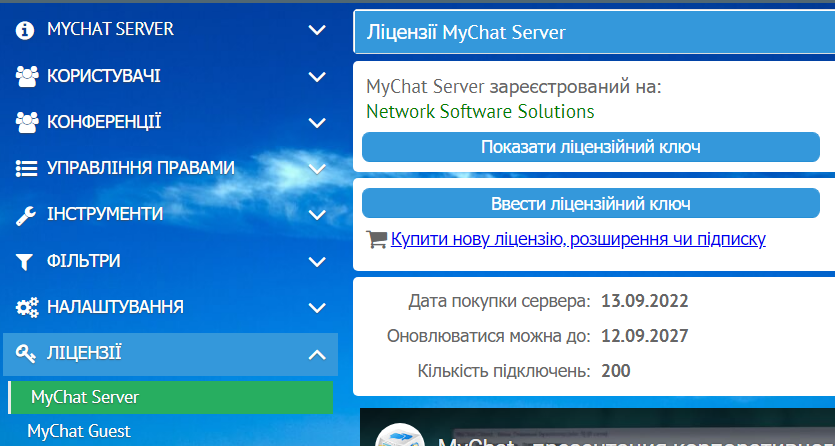Click the gears icon beside НАЛАШТУВАННЯ
The width and height of the screenshot is (835, 446).
pos(27,307)
